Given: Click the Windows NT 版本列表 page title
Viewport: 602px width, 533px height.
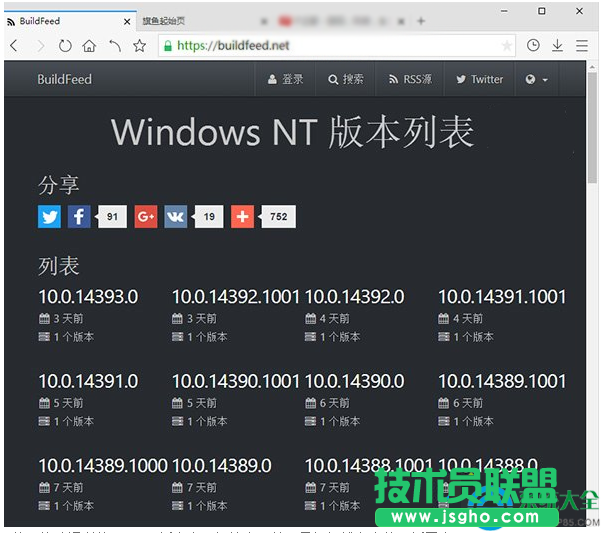Looking at the screenshot, I should tap(293, 132).
